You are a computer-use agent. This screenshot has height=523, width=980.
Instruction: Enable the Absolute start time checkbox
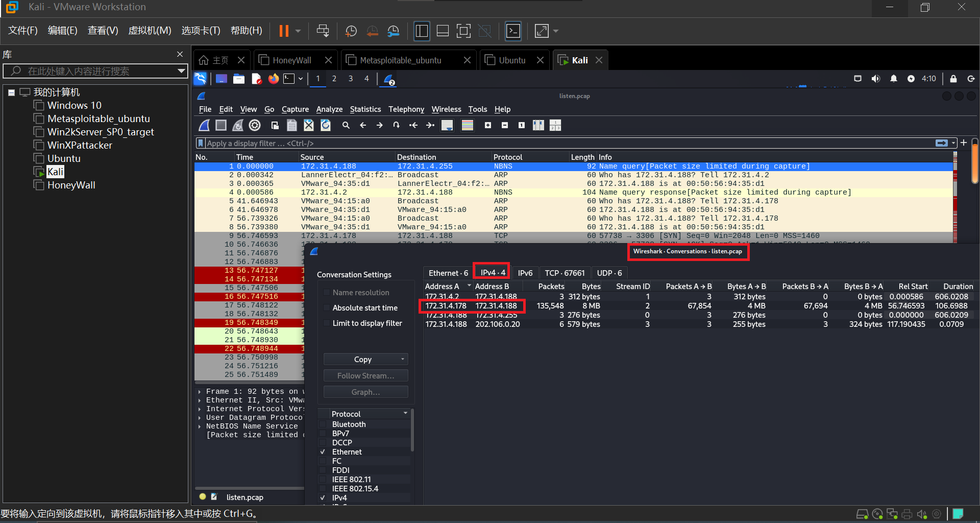pyautogui.click(x=327, y=308)
